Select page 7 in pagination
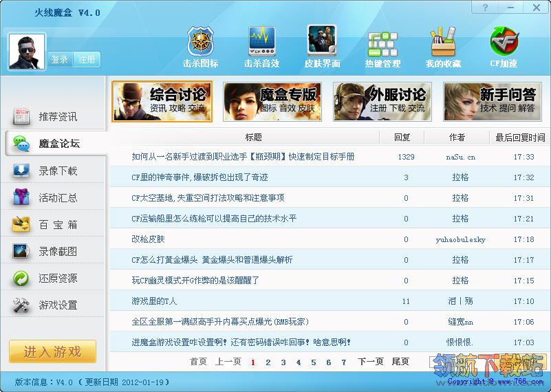 (x=344, y=362)
